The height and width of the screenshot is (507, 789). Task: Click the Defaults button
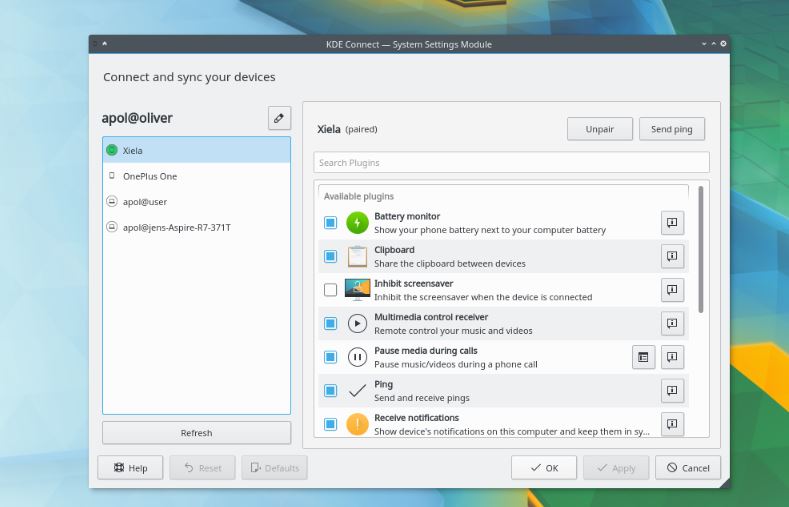point(274,468)
